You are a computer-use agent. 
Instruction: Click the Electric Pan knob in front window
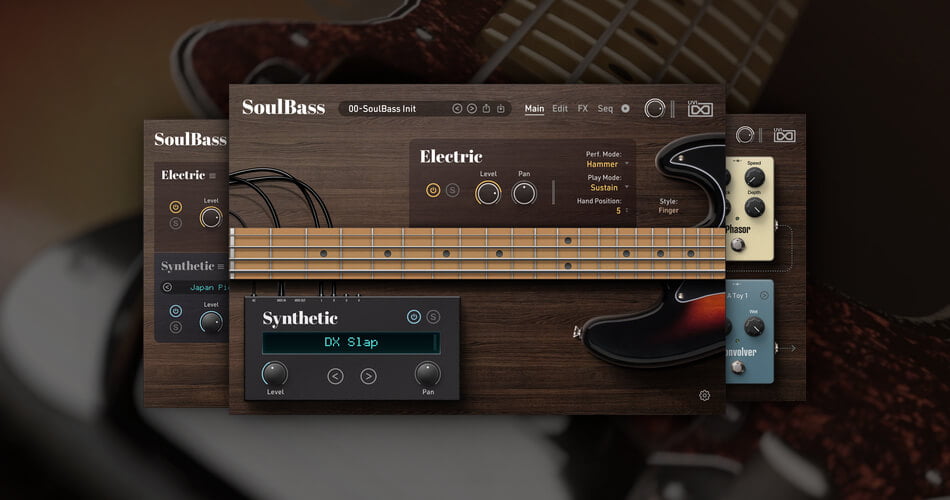tap(524, 193)
